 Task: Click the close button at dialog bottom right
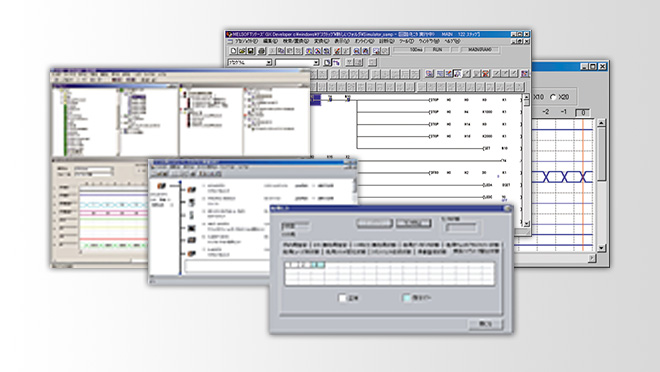(485, 324)
